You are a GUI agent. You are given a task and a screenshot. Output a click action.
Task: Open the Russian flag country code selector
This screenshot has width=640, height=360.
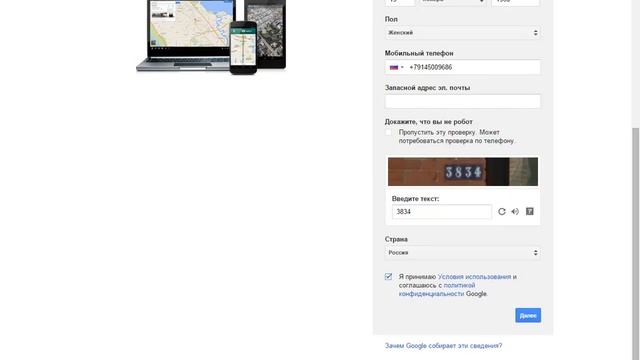(x=396, y=67)
